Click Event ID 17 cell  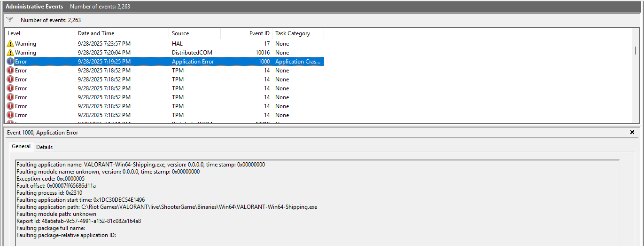point(266,44)
